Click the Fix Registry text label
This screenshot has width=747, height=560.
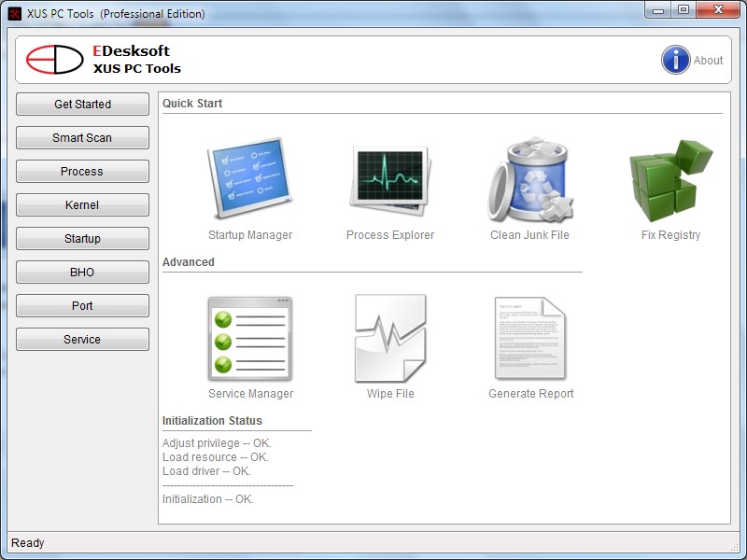(x=670, y=235)
